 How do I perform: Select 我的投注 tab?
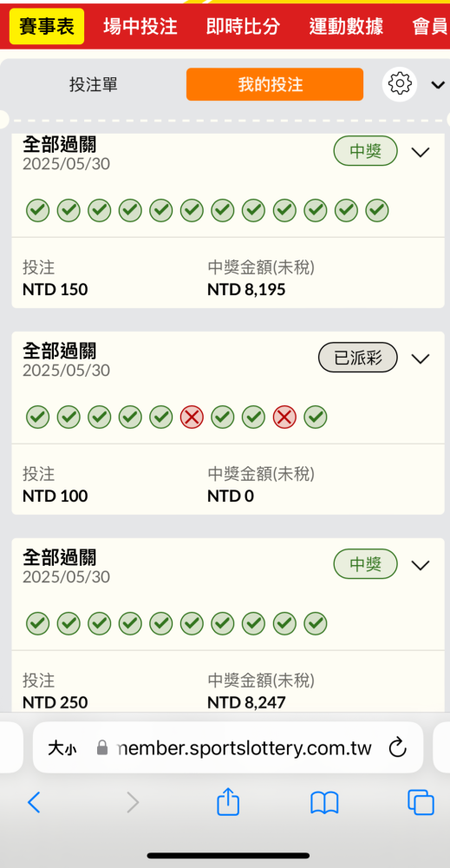point(275,84)
